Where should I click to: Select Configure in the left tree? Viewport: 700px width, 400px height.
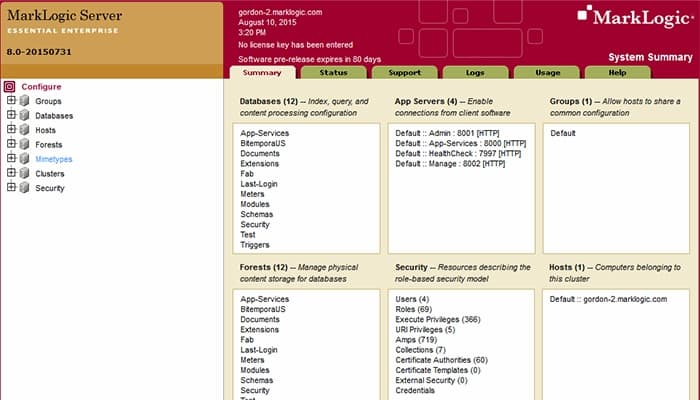click(41, 87)
